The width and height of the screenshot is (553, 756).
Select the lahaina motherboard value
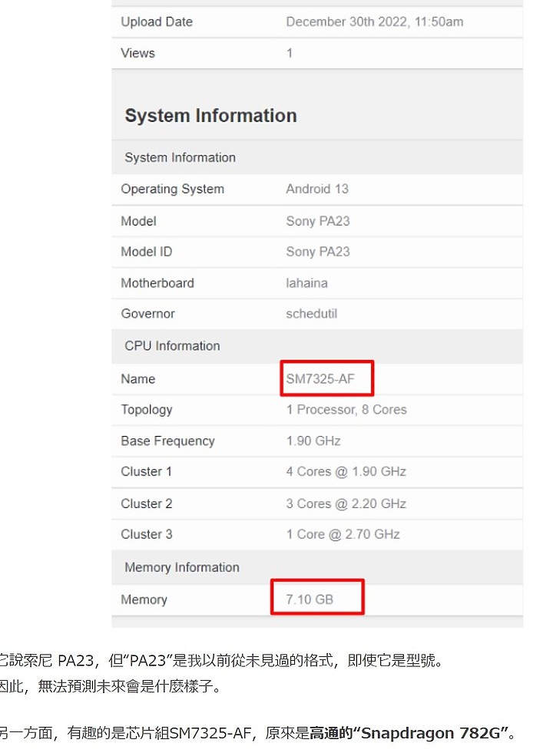click(x=307, y=283)
